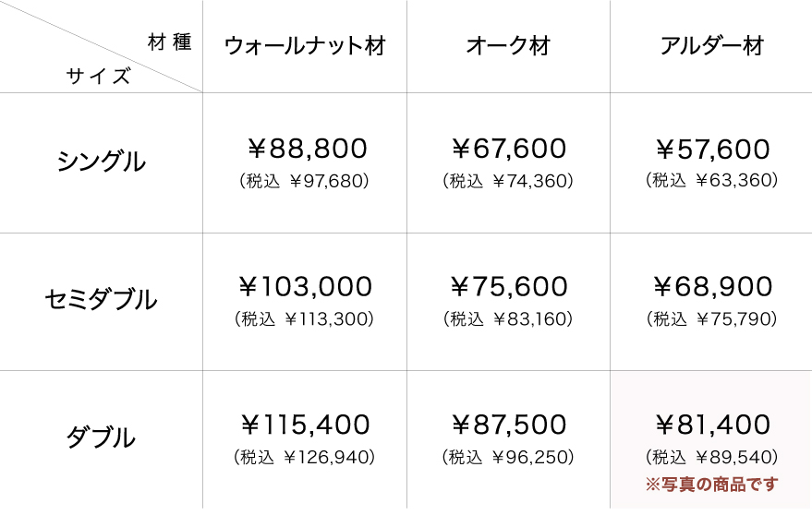This screenshot has height=527, width=812.
Task: Click the ¥75,600 oak semi-double price
Action: 509,287
